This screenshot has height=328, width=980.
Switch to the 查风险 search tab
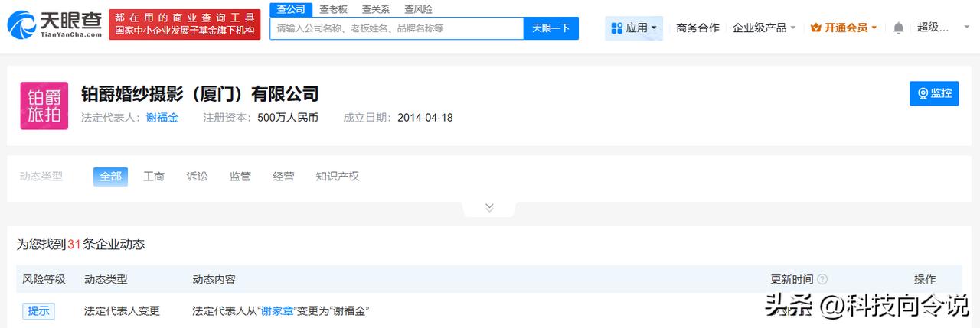(x=418, y=9)
